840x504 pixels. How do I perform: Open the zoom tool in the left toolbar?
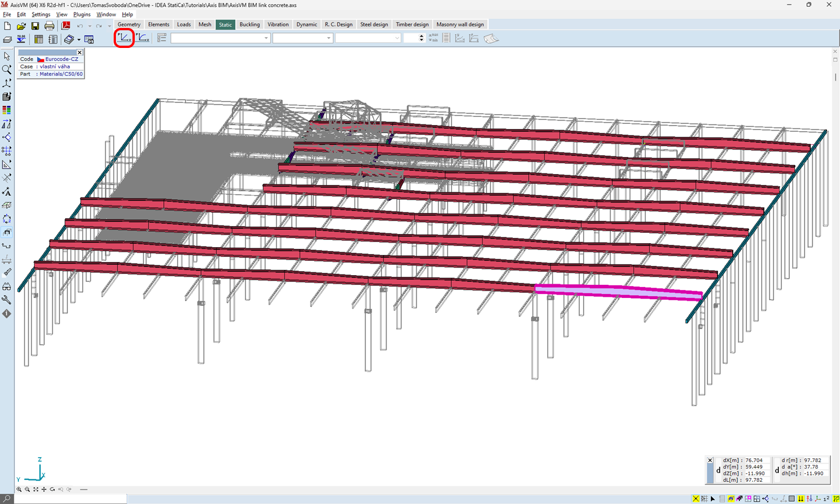(7, 69)
